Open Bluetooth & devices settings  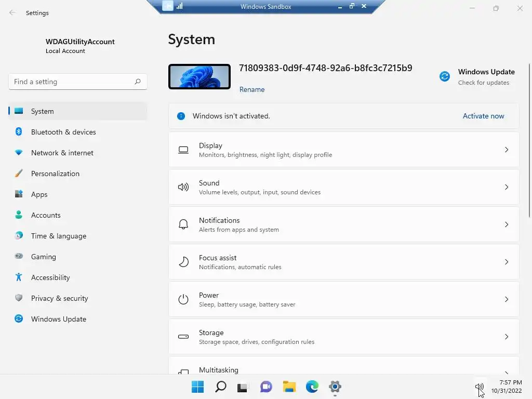78,132
